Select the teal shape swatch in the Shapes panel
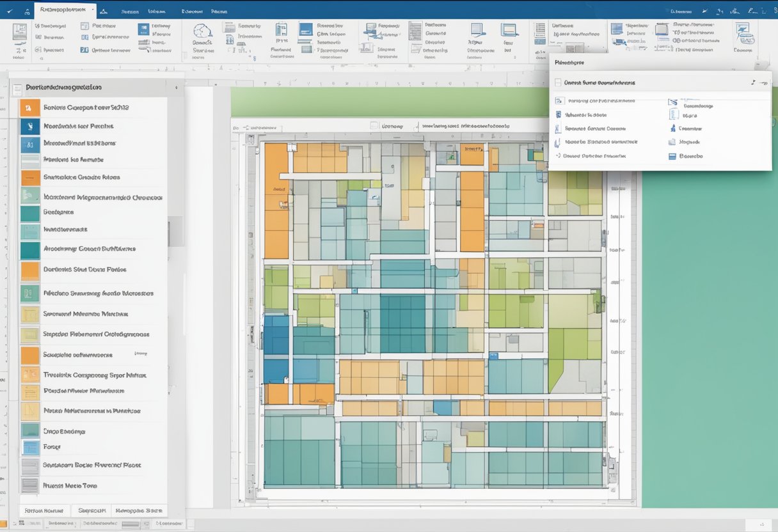This screenshot has height=532, width=778. 30,211
